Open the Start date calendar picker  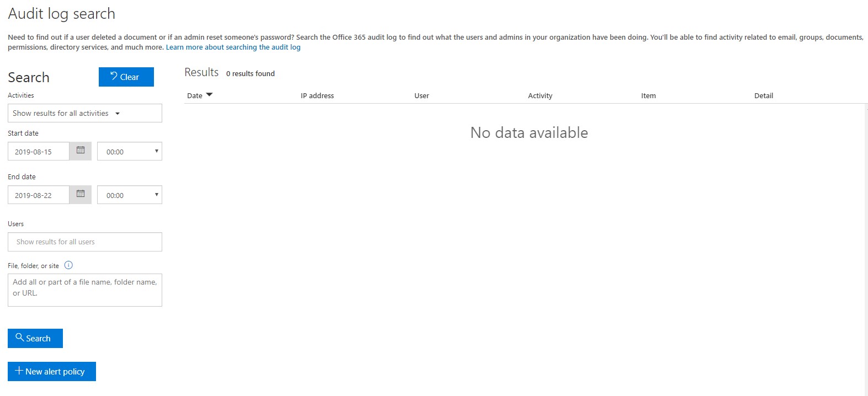81,151
